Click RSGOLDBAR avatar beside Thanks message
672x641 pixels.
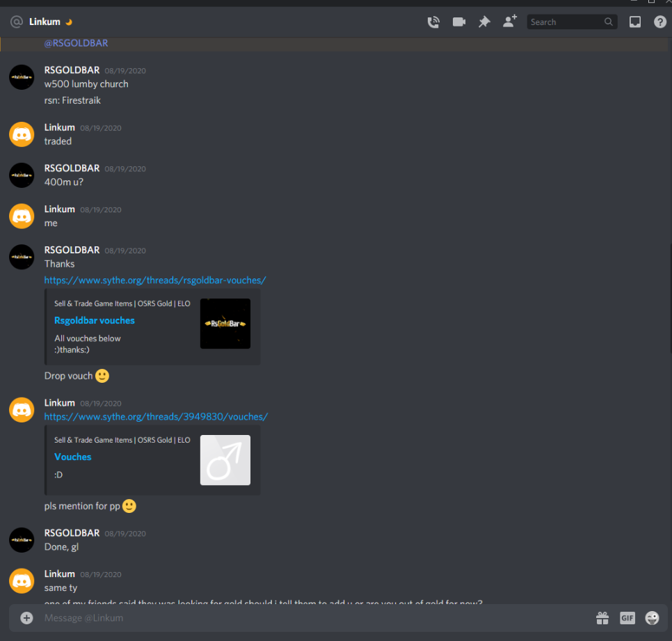coord(22,257)
